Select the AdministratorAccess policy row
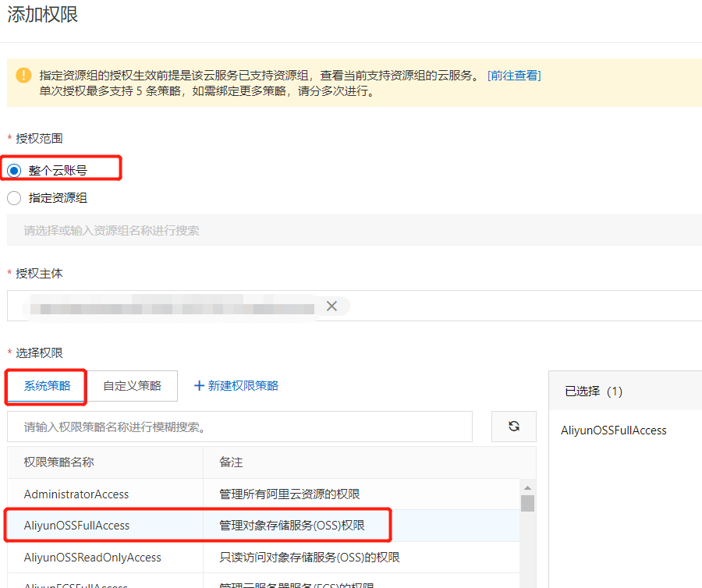 [264, 494]
